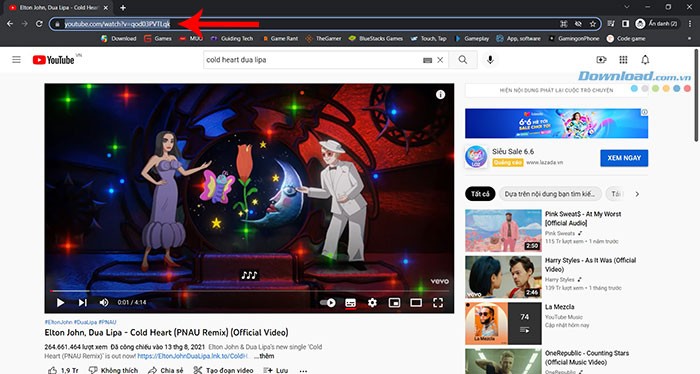The image size is (700, 374).
Task: Open the TheGamer bookmark
Action: click(x=324, y=39)
